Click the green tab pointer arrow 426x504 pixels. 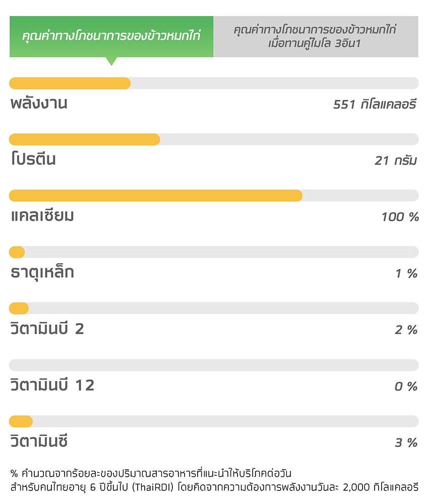point(111,61)
